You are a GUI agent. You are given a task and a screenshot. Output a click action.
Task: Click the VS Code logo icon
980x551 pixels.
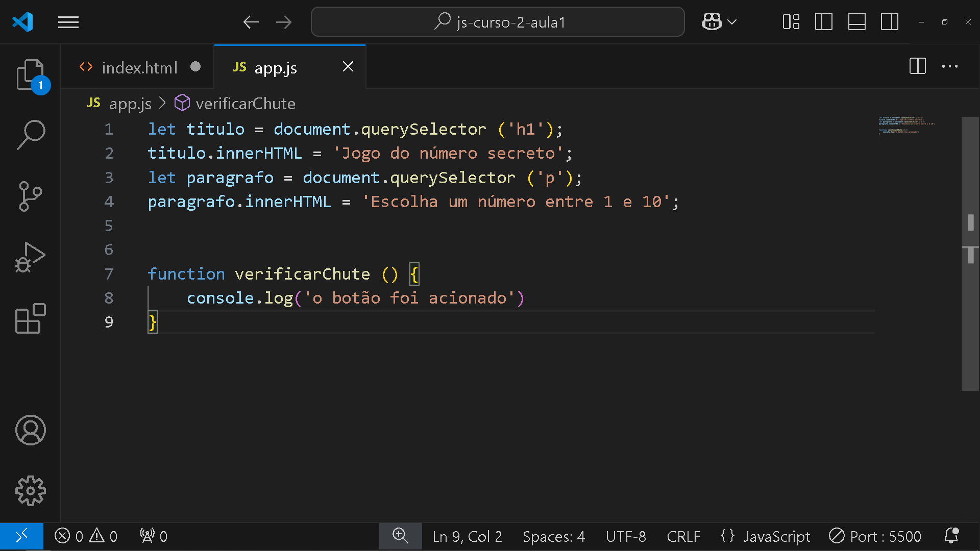coord(22,22)
